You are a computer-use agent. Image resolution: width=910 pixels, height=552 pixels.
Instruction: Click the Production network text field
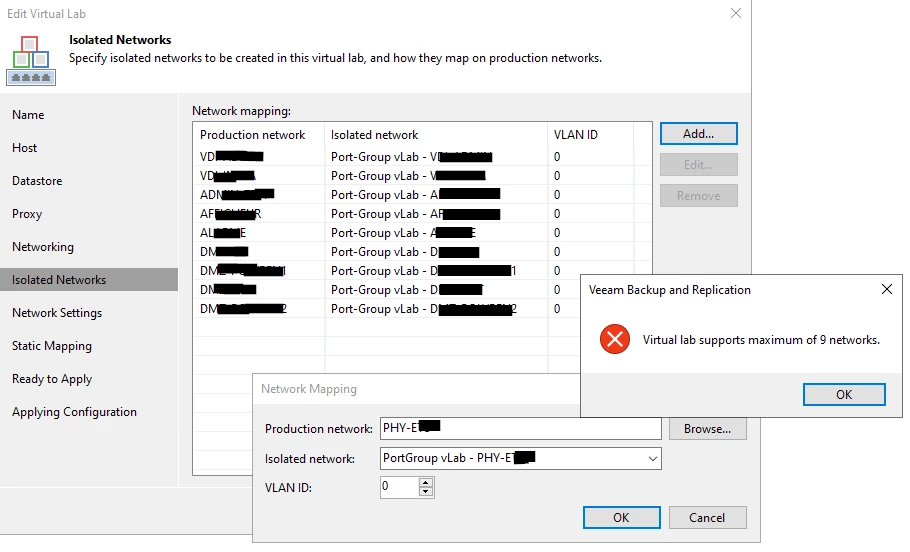(521, 428)
